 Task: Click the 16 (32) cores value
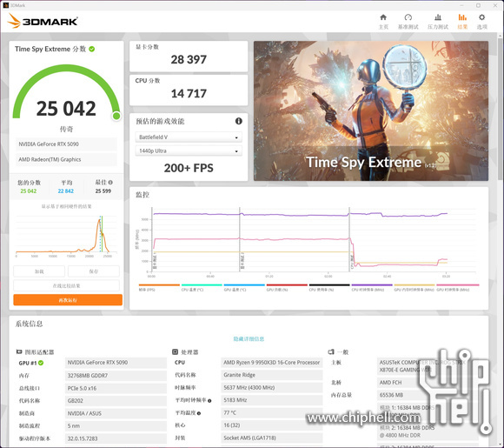click(x=272, y=425)
